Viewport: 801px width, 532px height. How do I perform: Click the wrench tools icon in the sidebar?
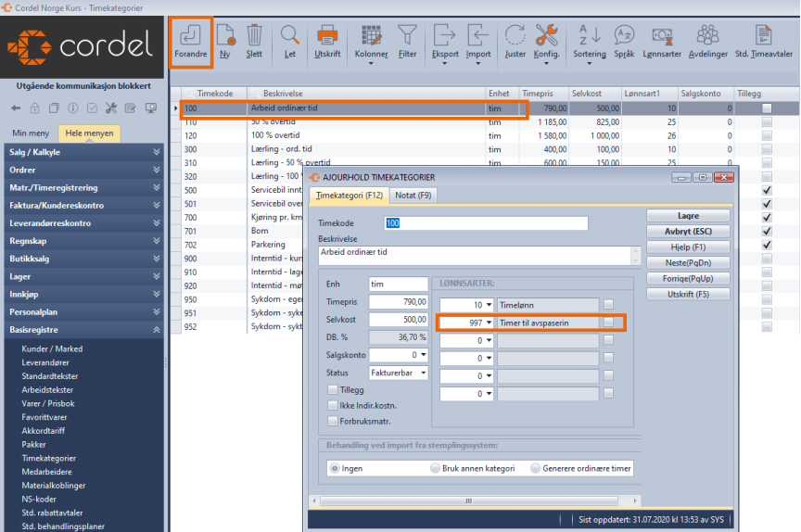click(111, 108)
